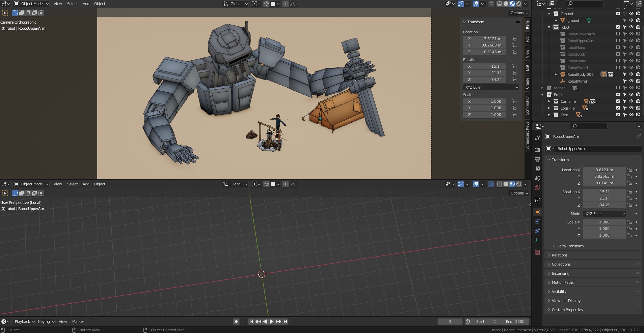Click the Tool properties wrench icon
This screenshot has width=644, height=333.
click(x=537, y=138)
